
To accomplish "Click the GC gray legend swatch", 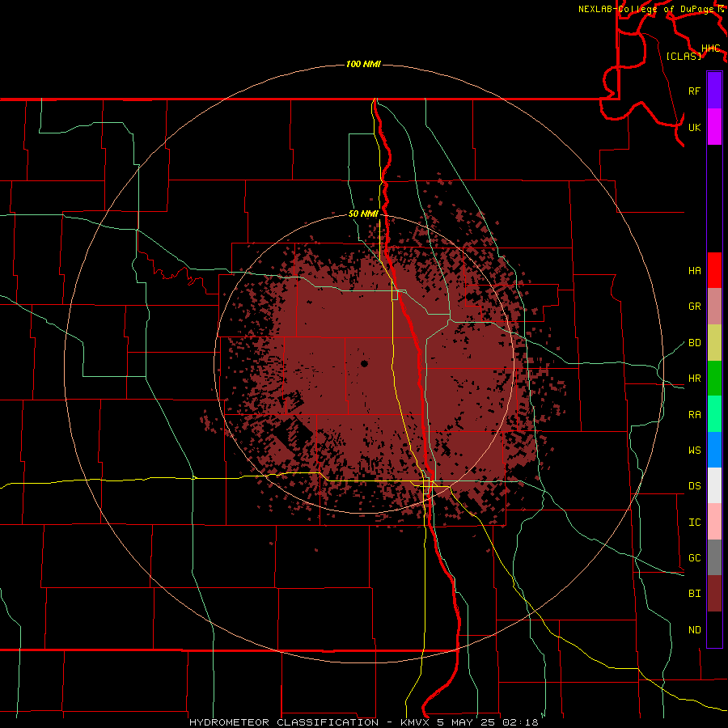I will pos(714,557).
